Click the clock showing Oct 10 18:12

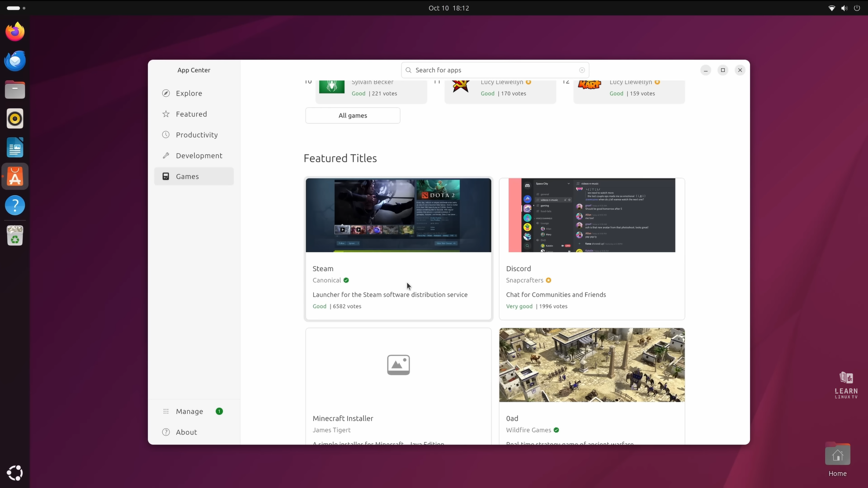coord(448,8)
